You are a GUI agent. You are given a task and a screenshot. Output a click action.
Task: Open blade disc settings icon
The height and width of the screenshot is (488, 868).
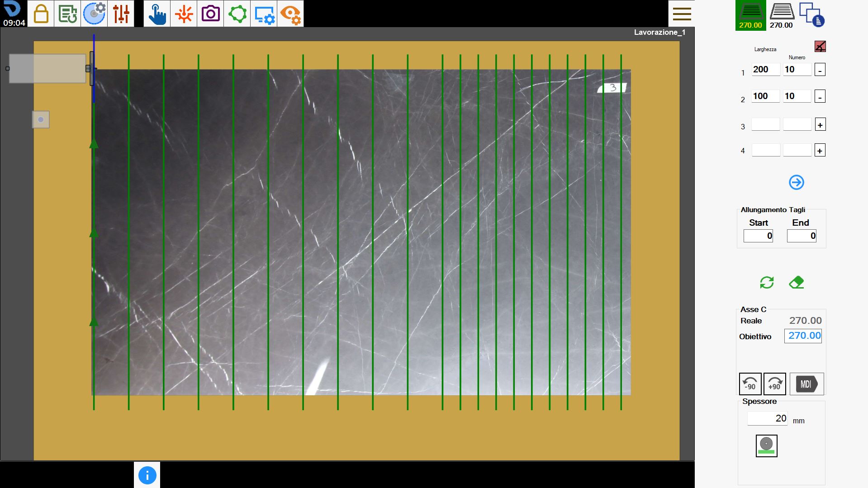[x=94, y=14]
